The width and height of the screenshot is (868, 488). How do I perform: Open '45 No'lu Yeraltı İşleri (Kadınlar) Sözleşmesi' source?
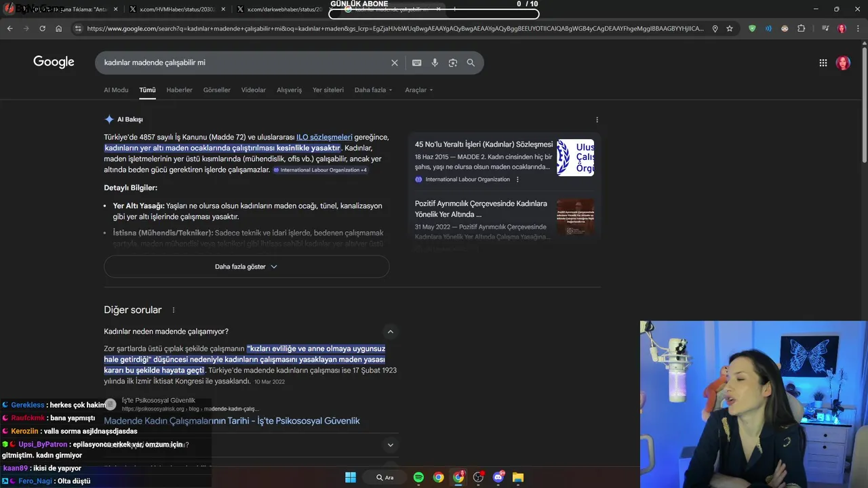pos(484,144)
